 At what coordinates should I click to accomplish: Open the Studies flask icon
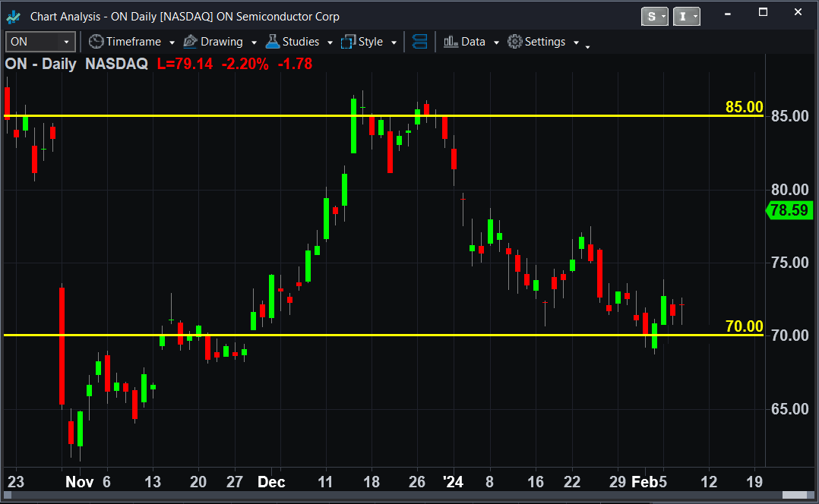coord(273,41)
